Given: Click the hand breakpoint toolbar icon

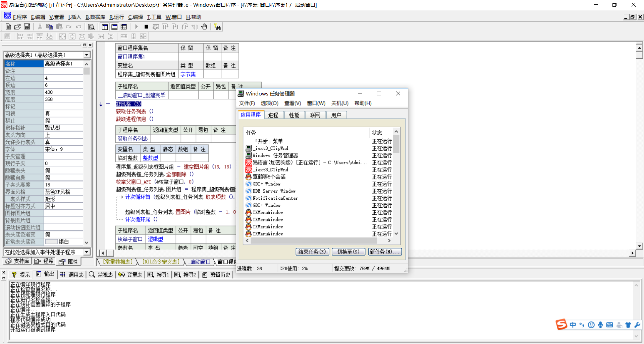Looking at the screenshot, I should [204, 26].
